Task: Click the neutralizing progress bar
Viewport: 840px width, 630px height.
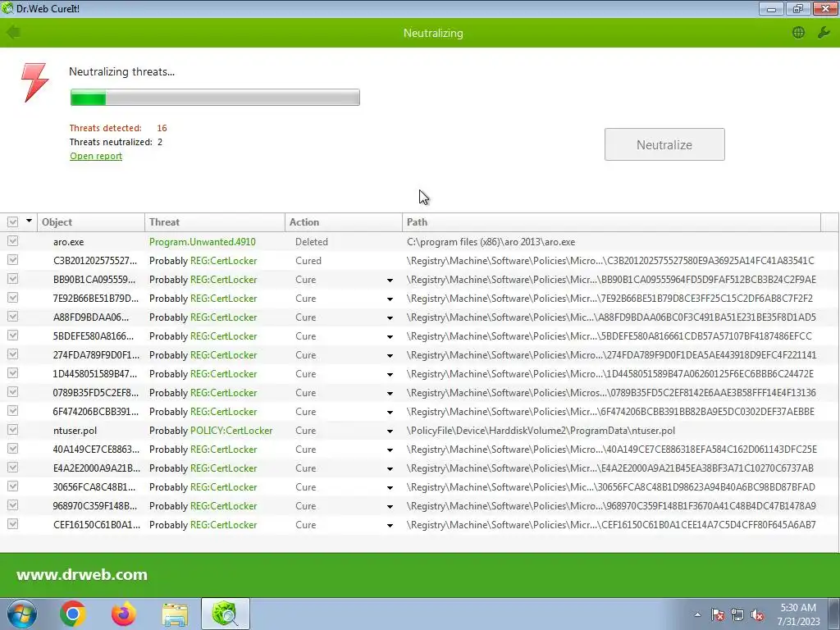Action: (215, 98)
